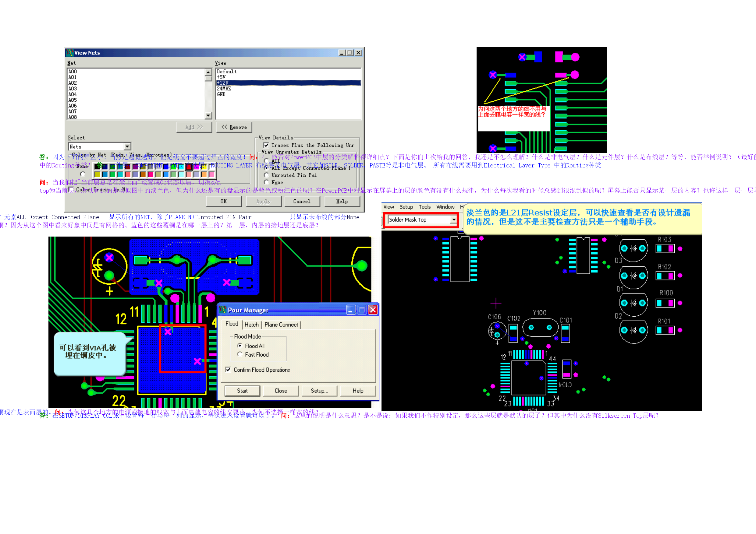Viewport: 756px width, 534px height.
Task: Select 24MHZ in the View list
Action: point(288,89)
